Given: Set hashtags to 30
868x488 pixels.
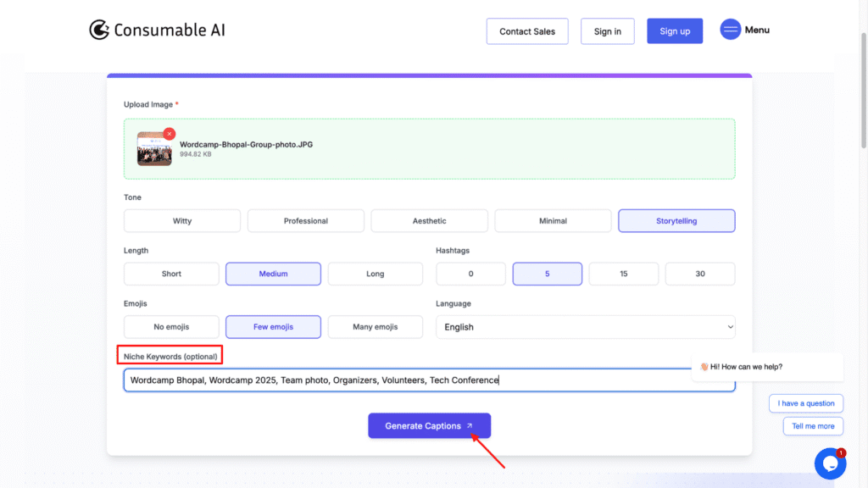Looking at the screenshot, I should [x=700, y=274].
